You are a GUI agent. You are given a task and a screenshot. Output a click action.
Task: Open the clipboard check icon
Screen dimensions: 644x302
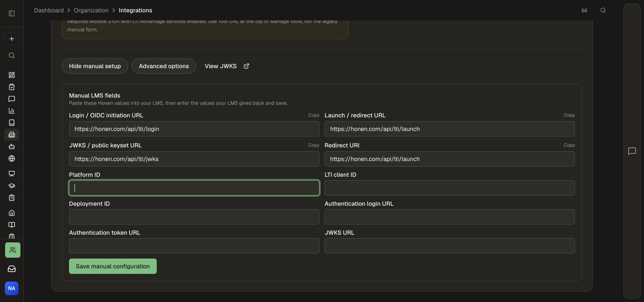click(11, 87)
